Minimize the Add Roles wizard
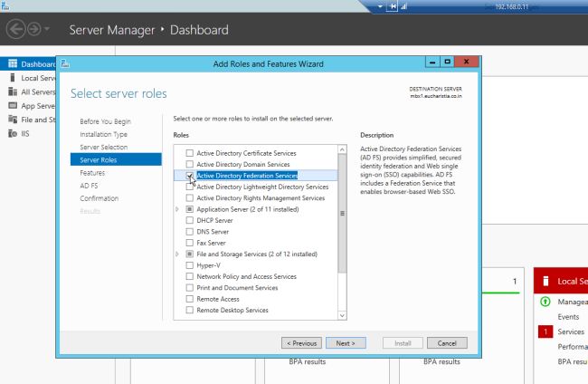588x384 pixels. [x=432, y=62]
